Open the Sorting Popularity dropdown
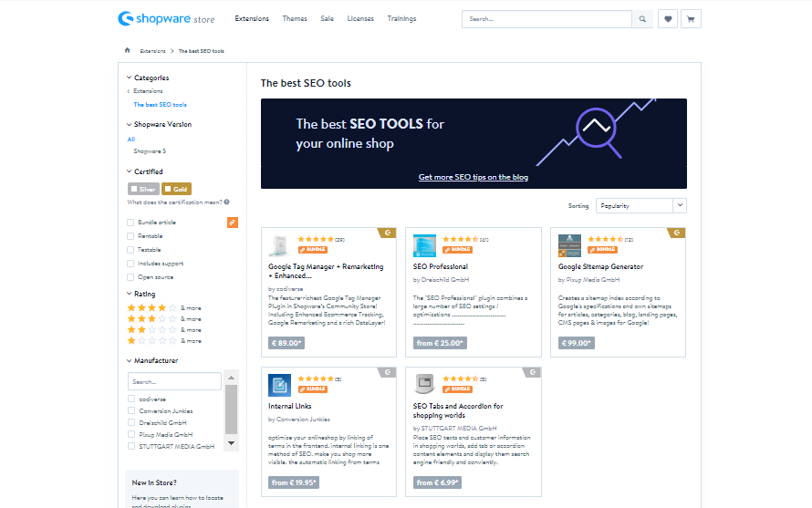Image resolution: width=812 pixels, height=508 pixels. click(x=641, y=205)
